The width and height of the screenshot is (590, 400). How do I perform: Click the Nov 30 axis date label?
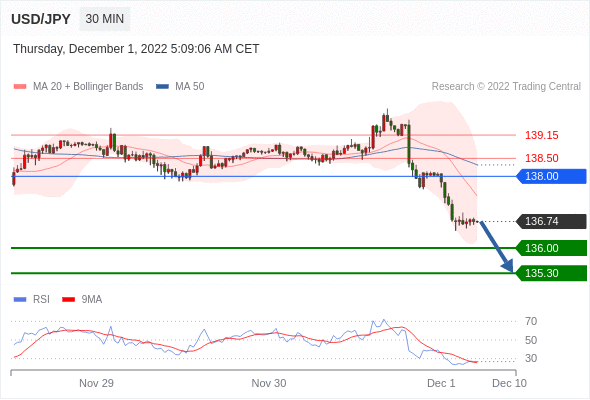(269, 383)
